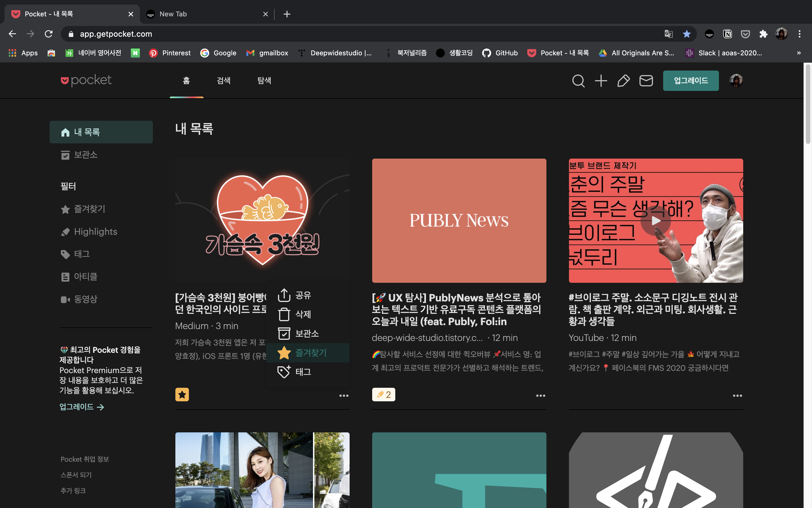Open the more options dots on 브이로그 card
The image size is (812, 508).
pos(737,395)
